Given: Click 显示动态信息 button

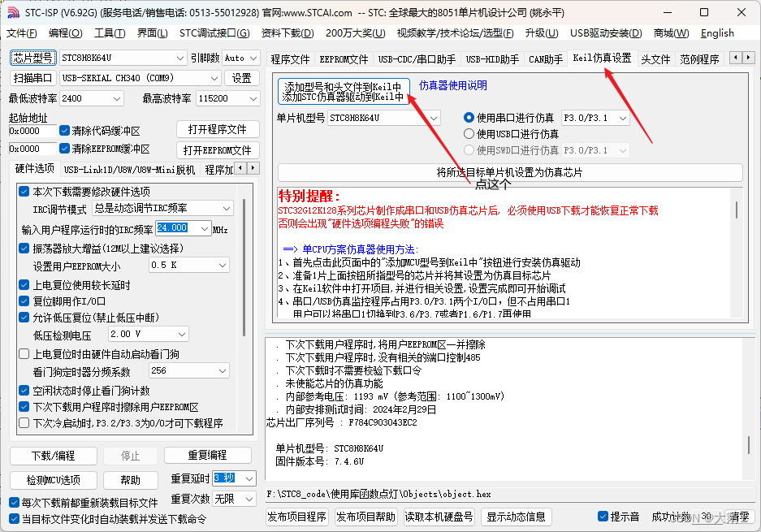Looking at the screenshot, I should [x=516, y=517].
